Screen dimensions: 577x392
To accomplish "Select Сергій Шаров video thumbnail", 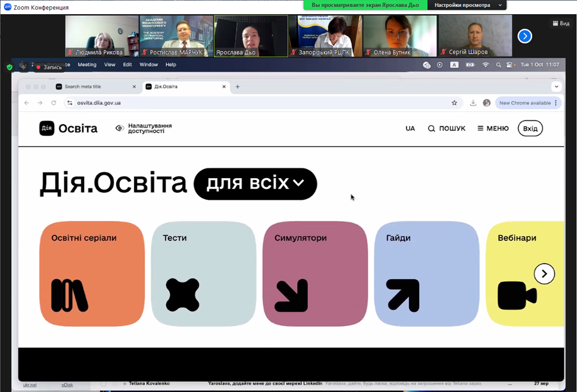I will click(475, 36).
